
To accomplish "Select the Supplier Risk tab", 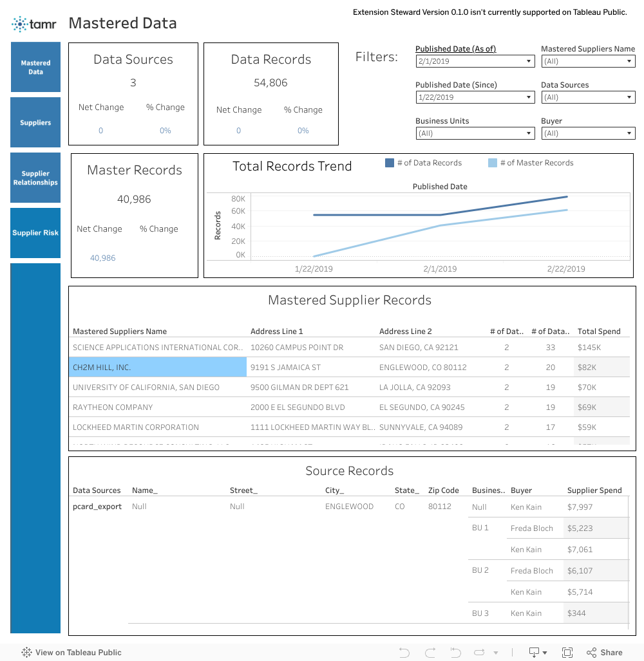I will click(35, 233).
